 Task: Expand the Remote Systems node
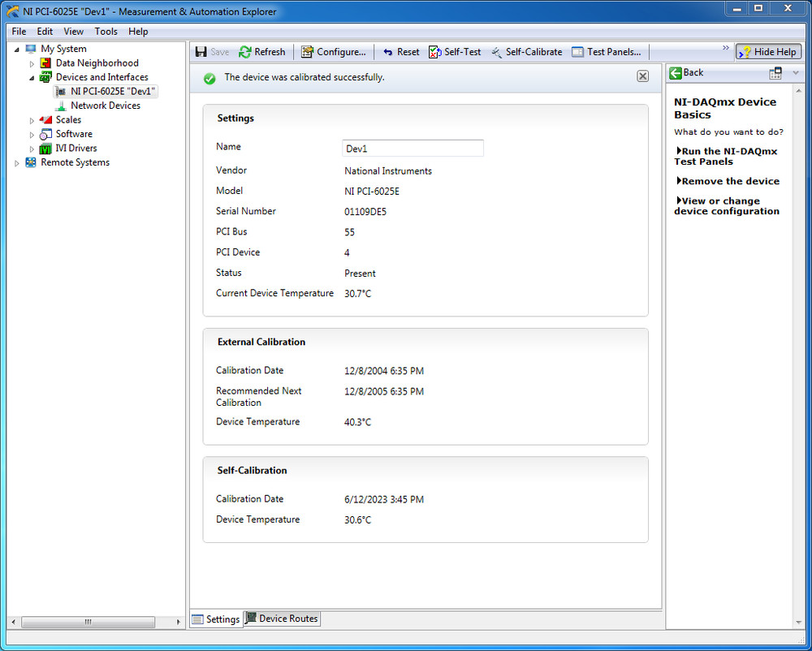pyautogui.click(x=16, y=163)
